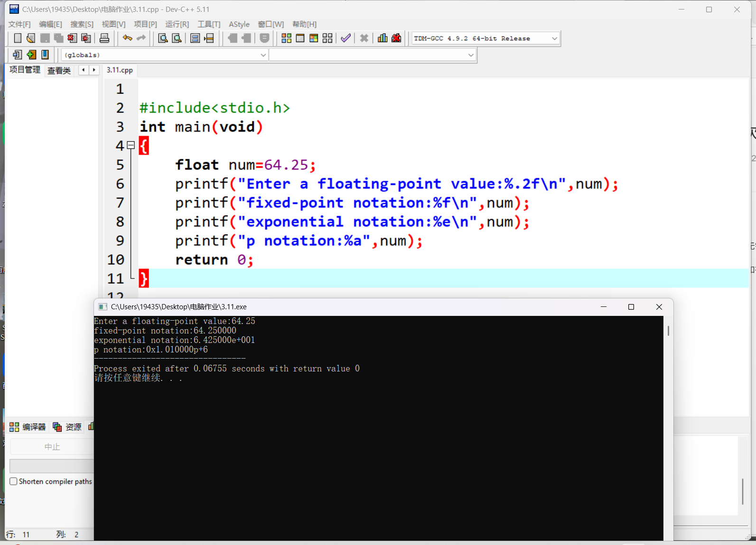
Task: Open the 运行[R] menu
Action: (177, 24)
